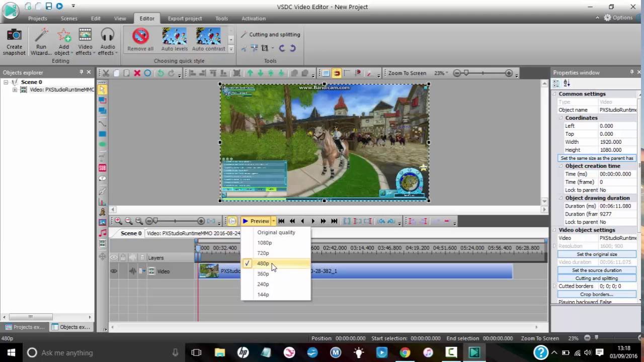Click the timeline zoom slider handle
The height and width of the screenshot is (362, 644).
pyautogui.click(x=155, y=221)
